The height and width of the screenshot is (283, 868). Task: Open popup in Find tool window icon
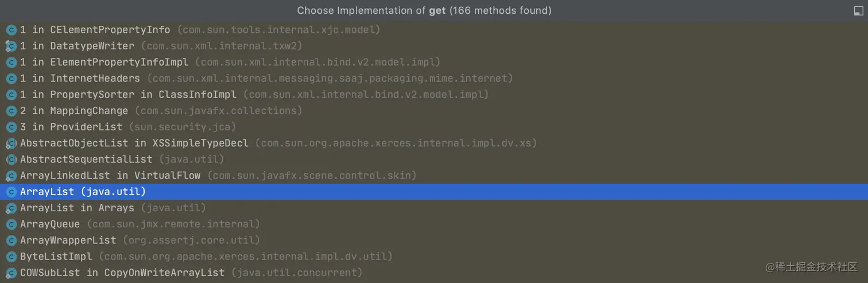(858, 10)
